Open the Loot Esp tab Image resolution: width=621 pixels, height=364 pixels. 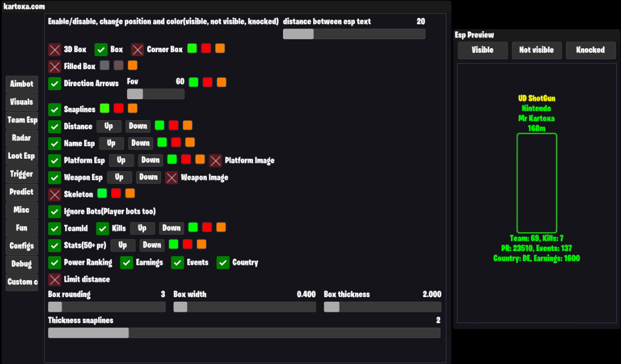click(x=22, y=156)
